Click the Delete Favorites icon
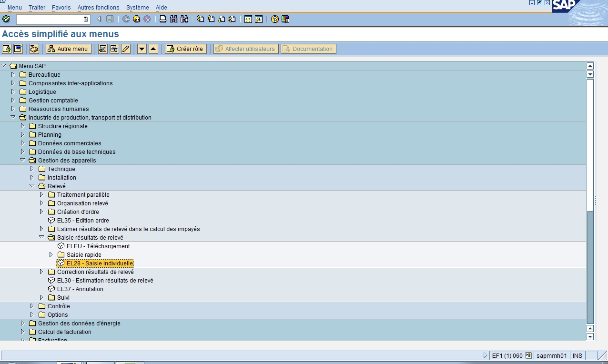Viewport: 608px width, 364px height. coord(114,49)
